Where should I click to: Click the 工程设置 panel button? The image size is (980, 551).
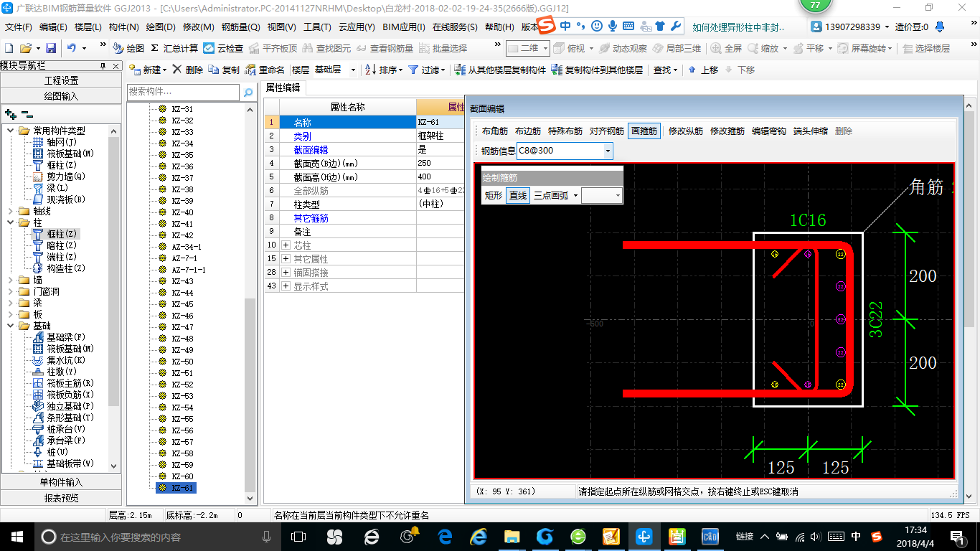tap(61, 80)
